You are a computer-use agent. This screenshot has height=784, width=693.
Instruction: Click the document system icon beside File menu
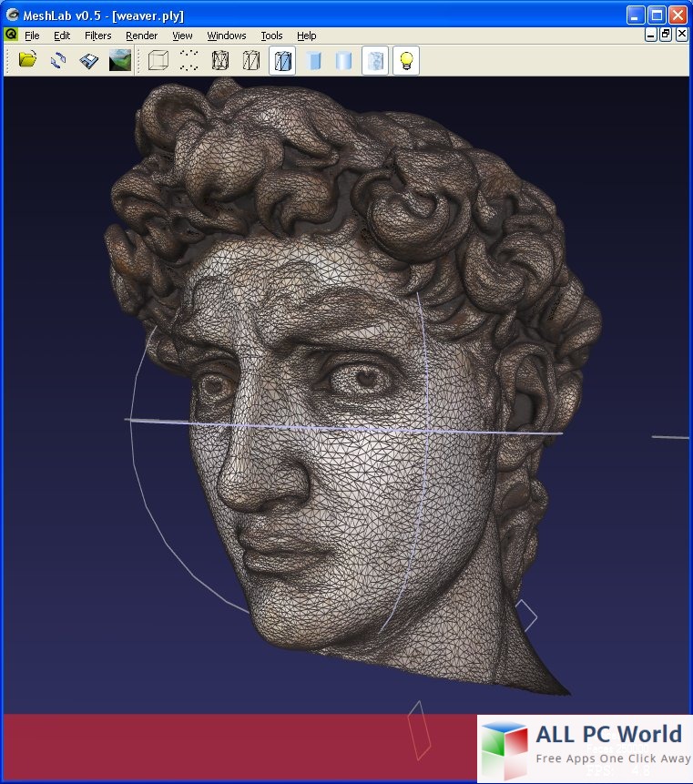(x=11, y=35)
